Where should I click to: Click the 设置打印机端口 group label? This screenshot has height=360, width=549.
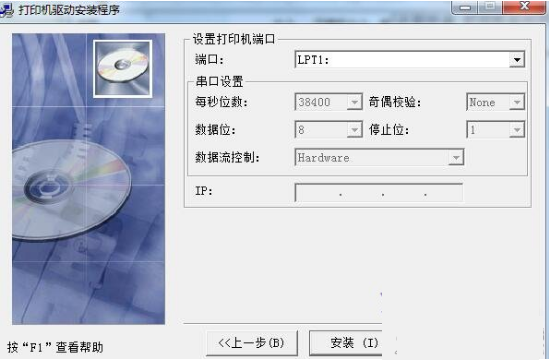pos(234,39)
